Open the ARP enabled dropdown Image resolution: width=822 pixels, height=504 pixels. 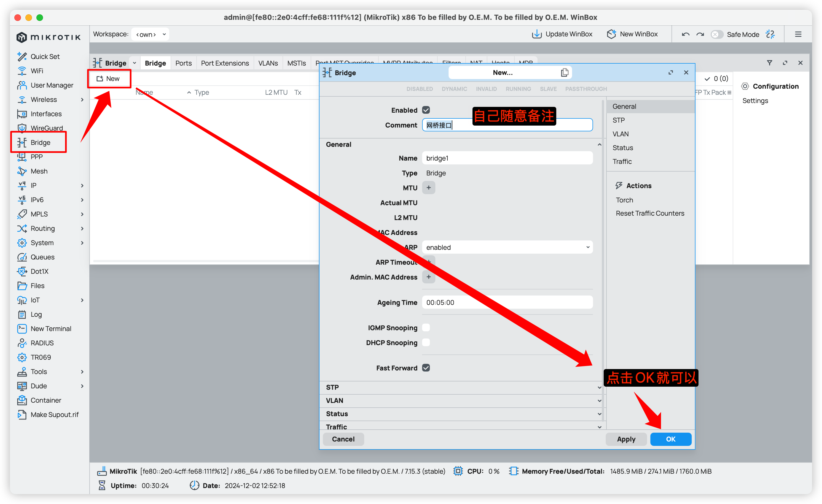507,247
